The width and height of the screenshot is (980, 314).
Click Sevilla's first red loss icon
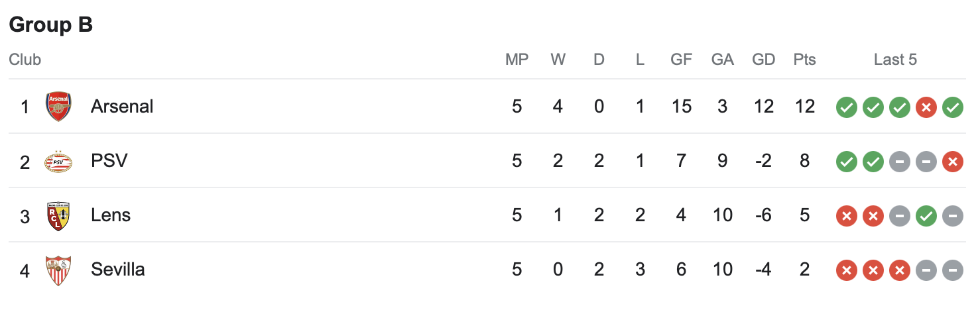pos(846,270)
